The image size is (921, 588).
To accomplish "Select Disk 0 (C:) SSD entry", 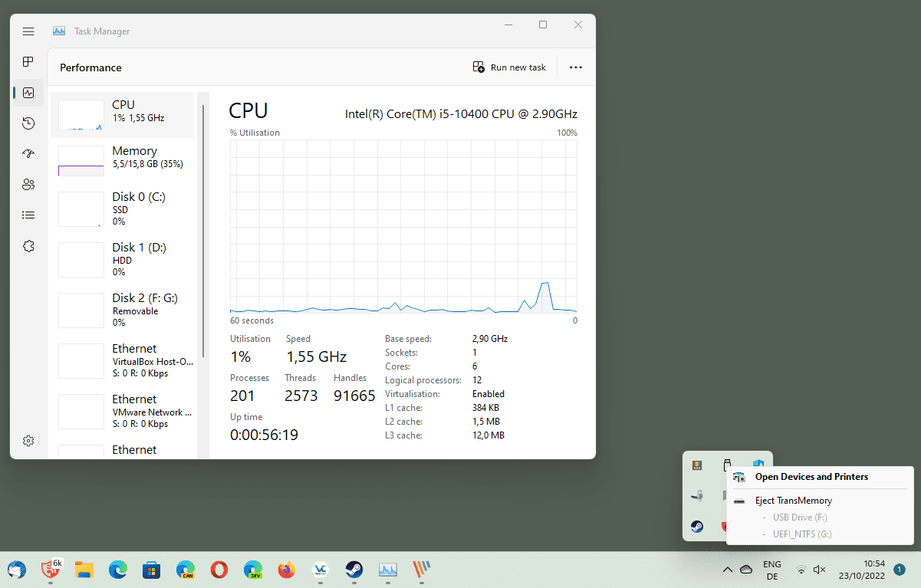I will pyautogui.click(x=123, y=209).
